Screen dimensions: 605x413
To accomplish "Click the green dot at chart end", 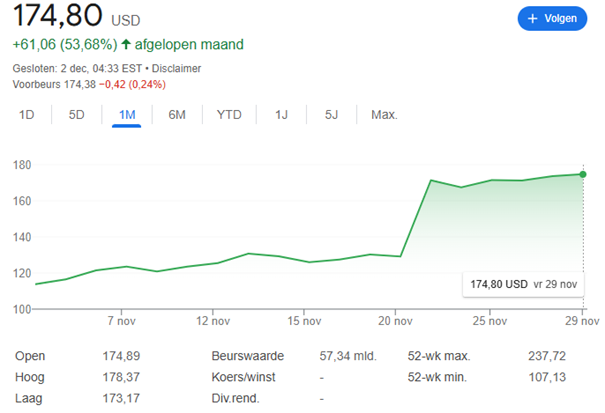I will (x=583, y=174).
